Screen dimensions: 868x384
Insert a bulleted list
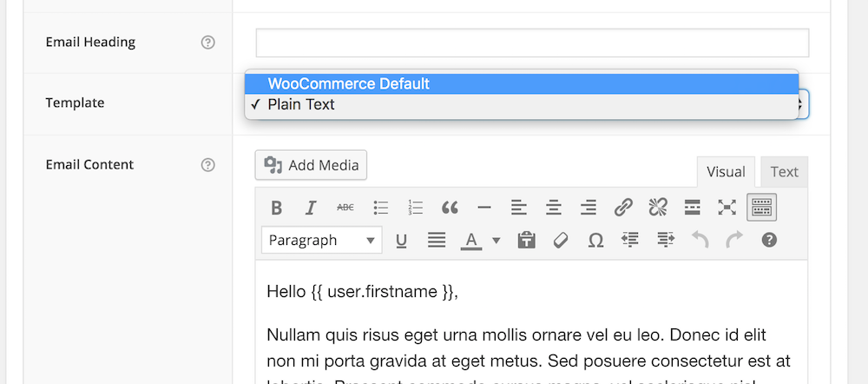(x=380, y=208)
